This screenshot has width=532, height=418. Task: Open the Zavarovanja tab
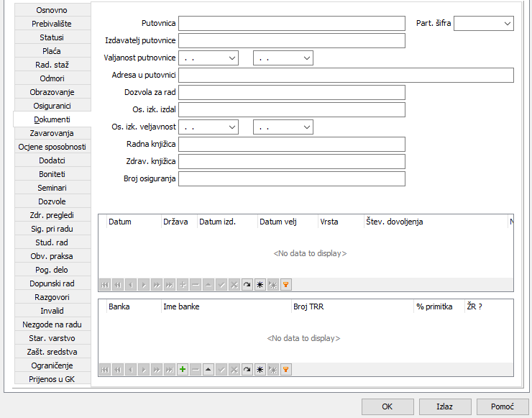pos(52,133)
